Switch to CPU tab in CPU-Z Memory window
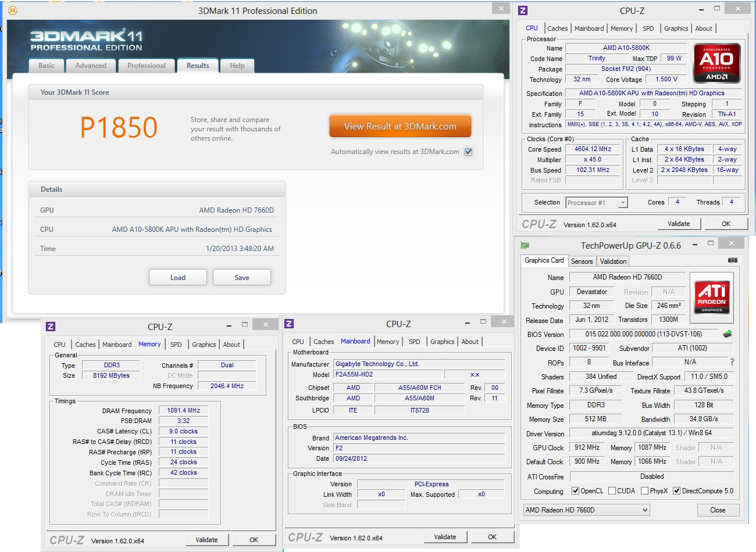The width and height of the screenshot is (756, 552). [x=59, y=345]
